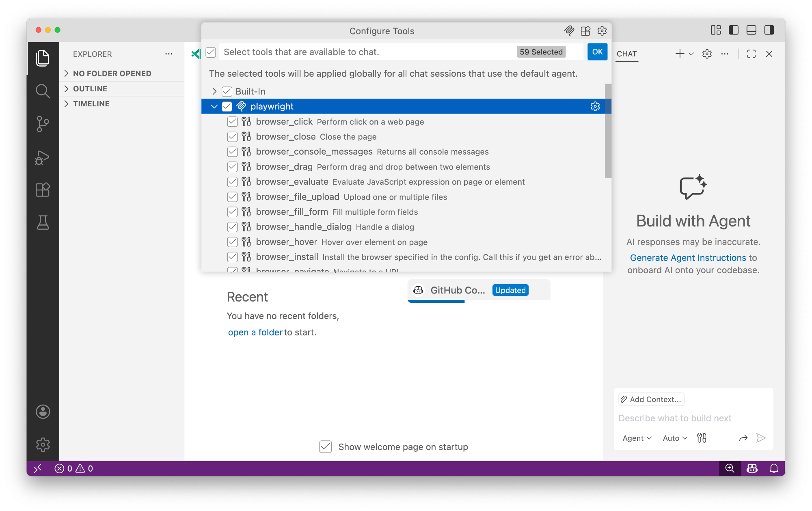Open the Testing flask icon
This screenshot has height=511, width=812.
coord(43,222)
